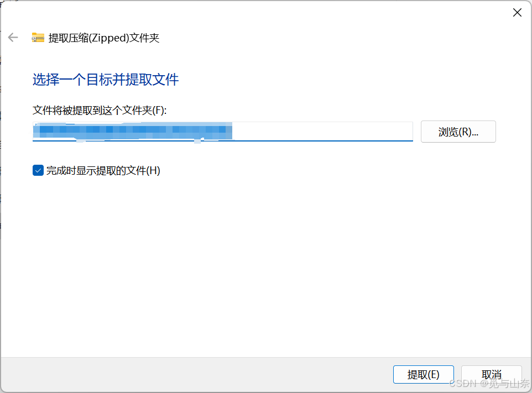Click the 提取压缩(Zipped)文件夹 title text

(x=104, y=38)
